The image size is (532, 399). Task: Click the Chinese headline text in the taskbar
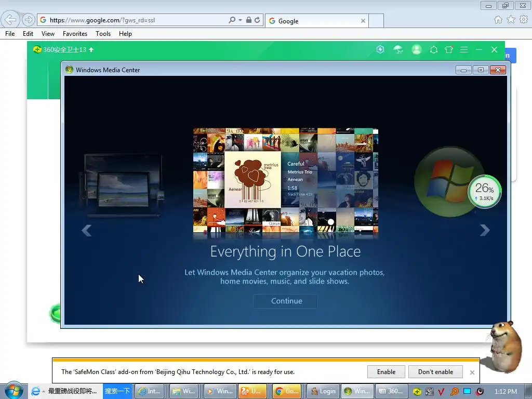click(x=72, y=391)
